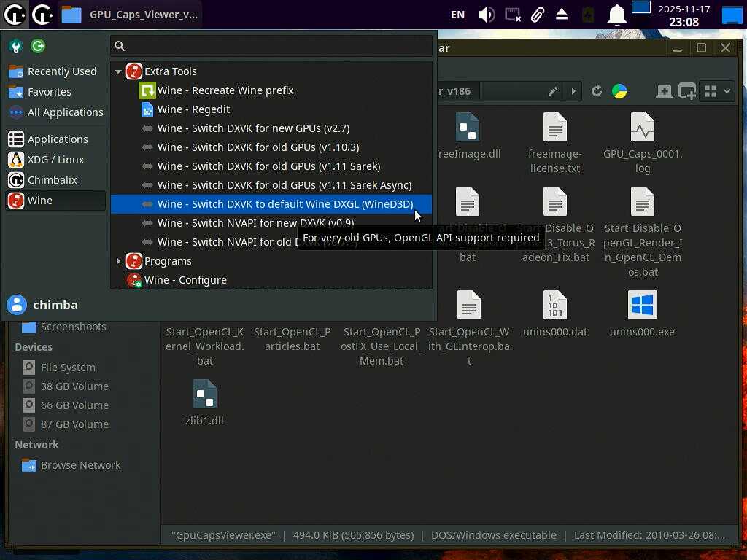Launch Wine - Regedit
Viewport: 747px width, 560px height.
[x=271, y=109]
